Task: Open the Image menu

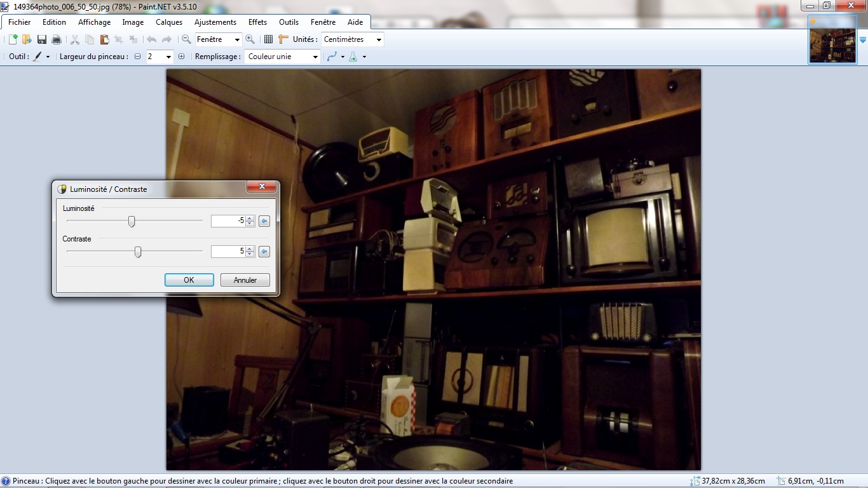Action: pyautogui.click(x=133, y=22)
